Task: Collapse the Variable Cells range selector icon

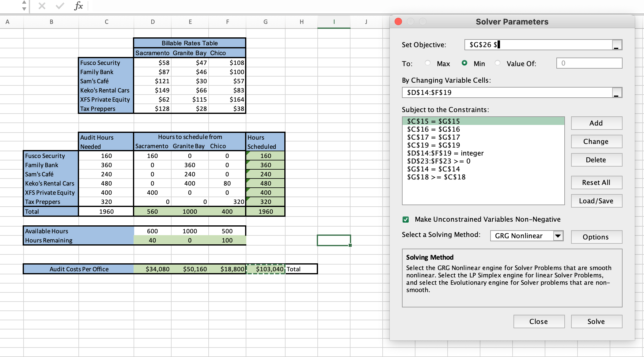Action: coord(617,93)
